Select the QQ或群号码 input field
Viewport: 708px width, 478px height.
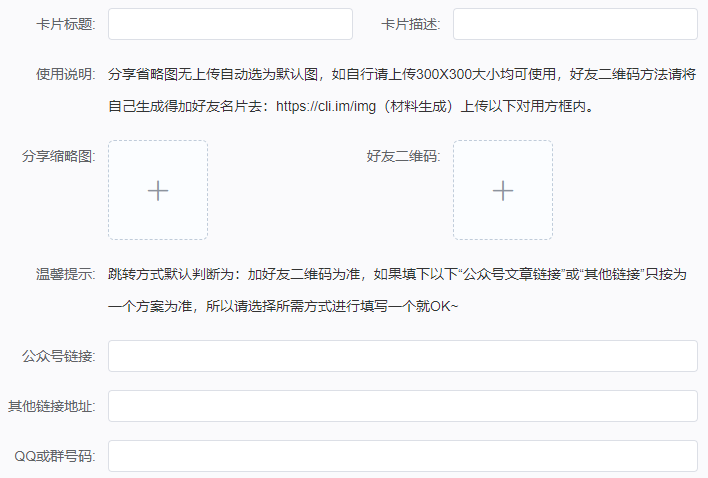pos(402,456)
